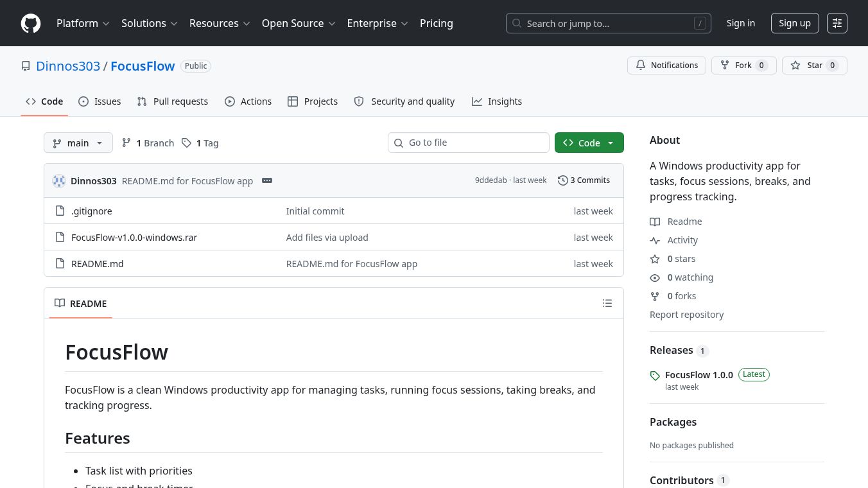Open the header appearance settings icon

[837, 23]
